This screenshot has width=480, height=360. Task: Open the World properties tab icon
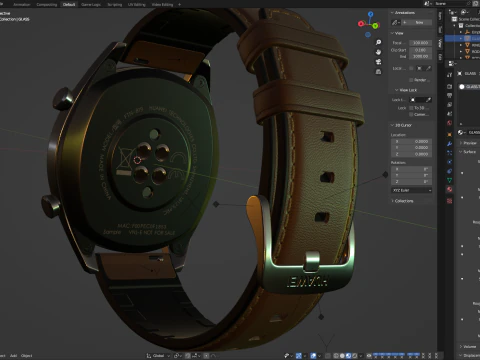450,123
